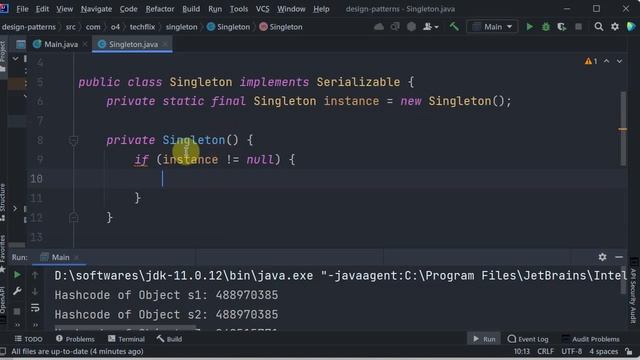Image resolution: width=640 pixels, height=360 pixels.
Task: Stop process in the Run panel sidebar
Action: (x=17, y=311)
